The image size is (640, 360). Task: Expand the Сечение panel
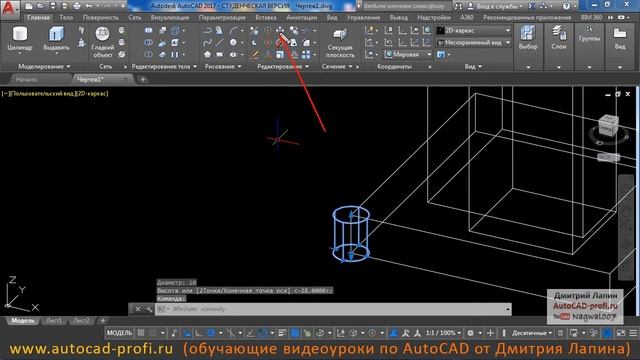(x=337, y=67)
